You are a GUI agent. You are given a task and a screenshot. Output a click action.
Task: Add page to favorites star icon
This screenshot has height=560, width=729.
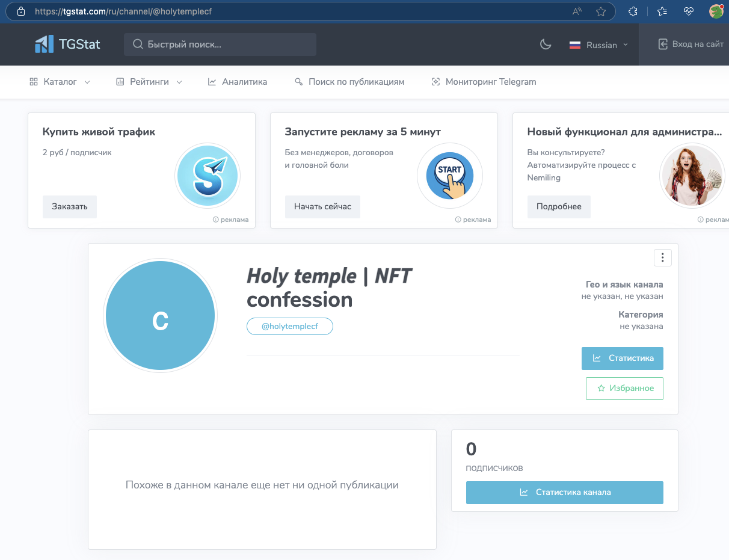(x=600, y=11)
